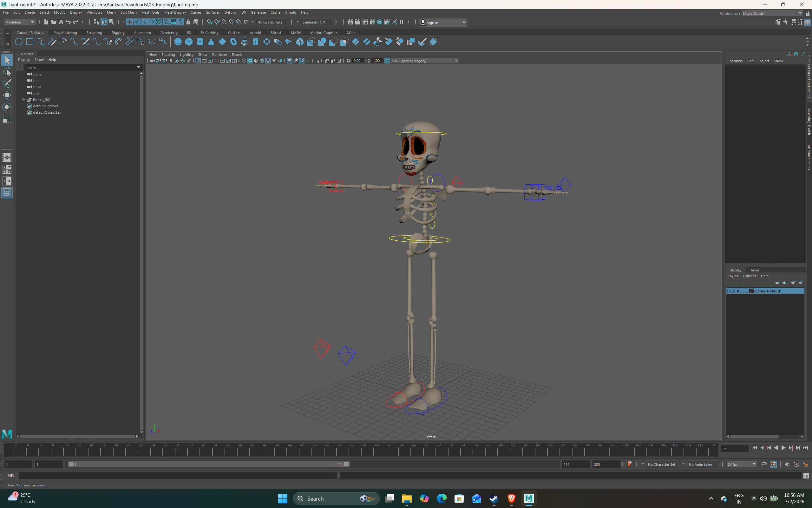Toggle Bones_NoTouch layer visibility V box
This screenshot has height=508, width=812.
(x=730, y=291)
